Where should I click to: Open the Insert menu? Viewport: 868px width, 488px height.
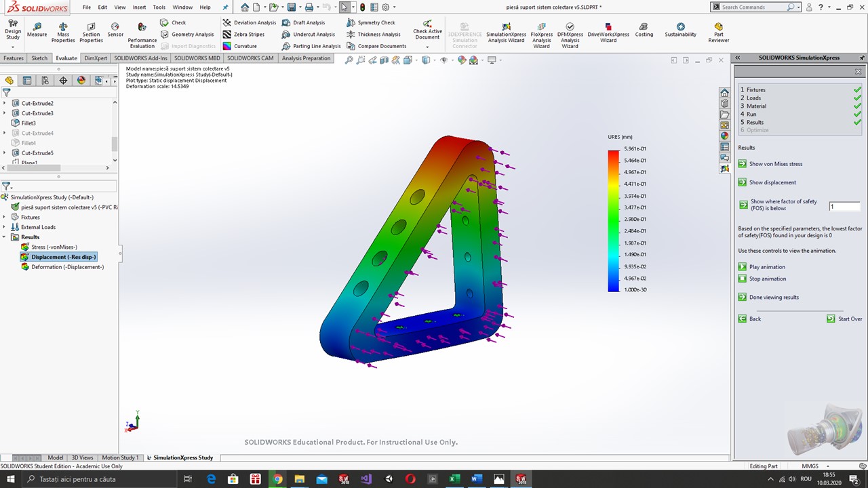139,7
